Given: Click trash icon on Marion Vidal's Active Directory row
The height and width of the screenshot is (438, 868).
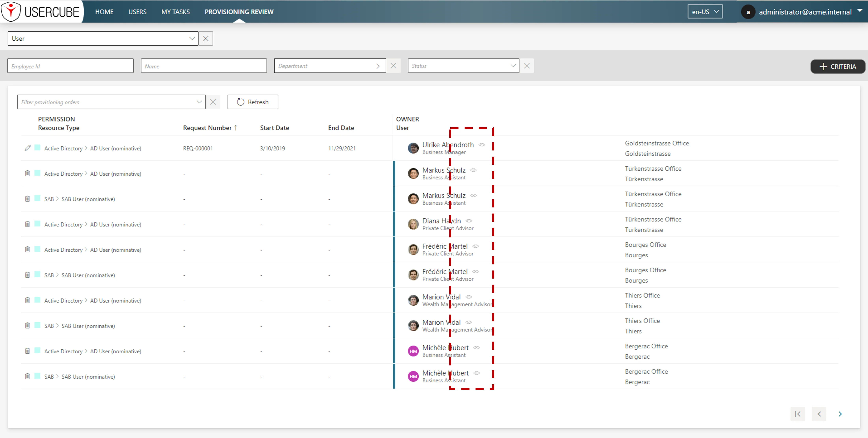Looking at the screenshot, I should tap(28, 300).
